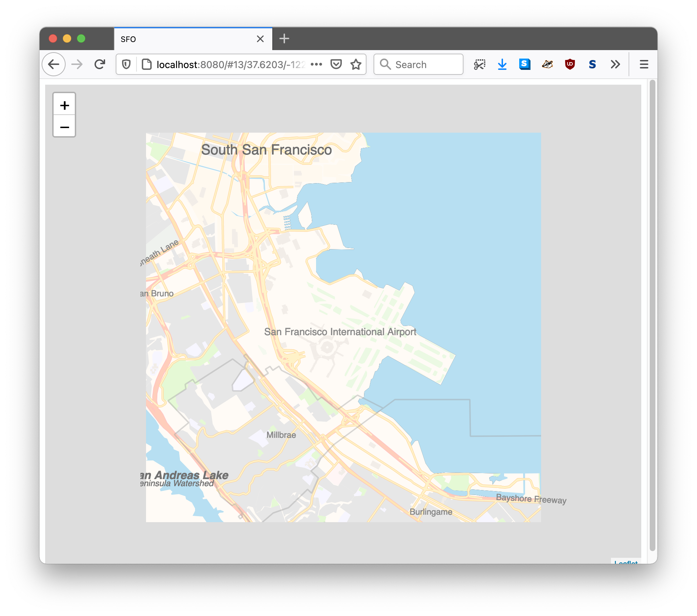Save page to Pocket
Viewport: 697px width, 616px height.
336,65
